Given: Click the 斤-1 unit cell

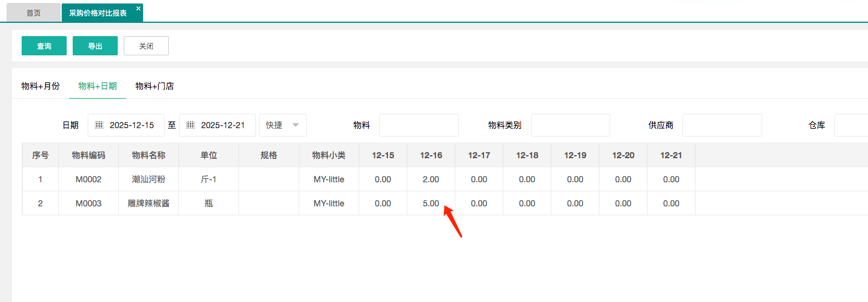Looking at the screenshot, I should [208, 179].
